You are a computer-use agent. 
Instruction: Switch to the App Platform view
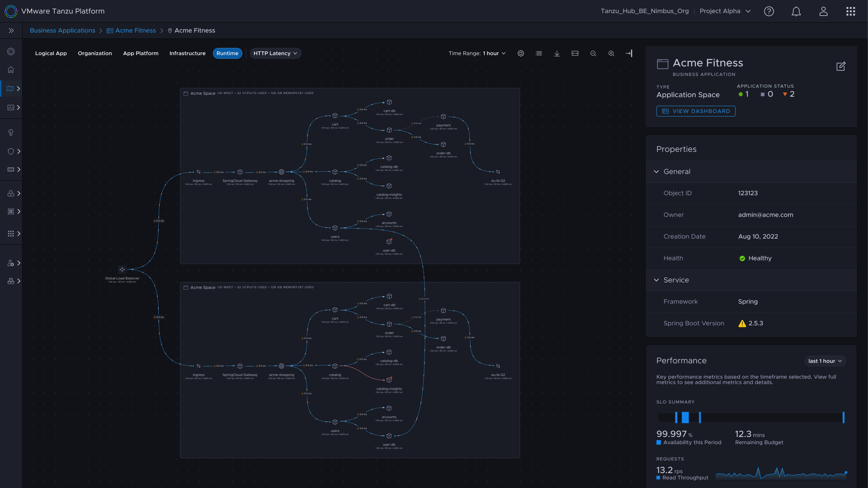(140, 53)
